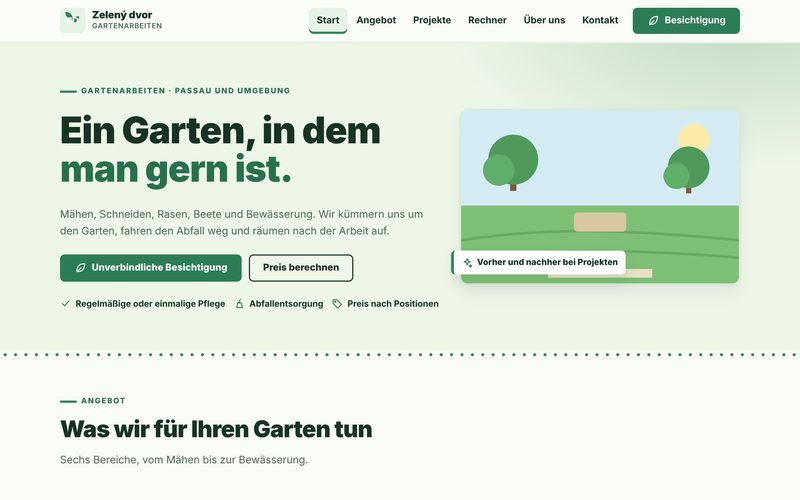Click the waste icon before Abfallentsorgung
The image size is (800, 500).
click(239, 304)
